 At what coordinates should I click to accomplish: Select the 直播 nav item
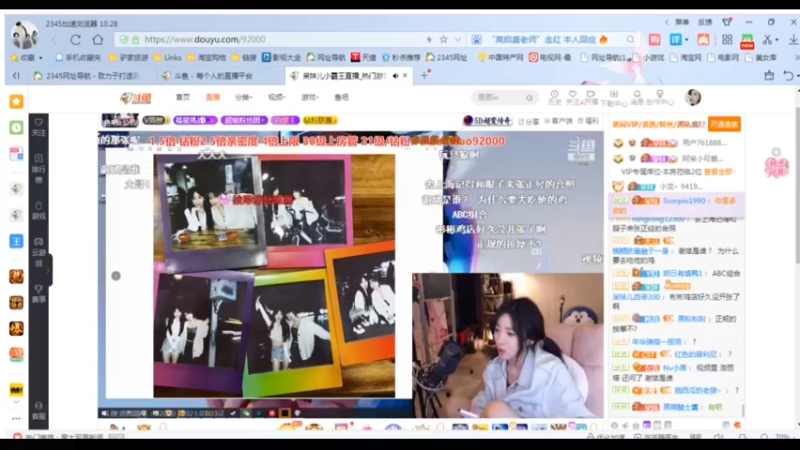point(212,97)
